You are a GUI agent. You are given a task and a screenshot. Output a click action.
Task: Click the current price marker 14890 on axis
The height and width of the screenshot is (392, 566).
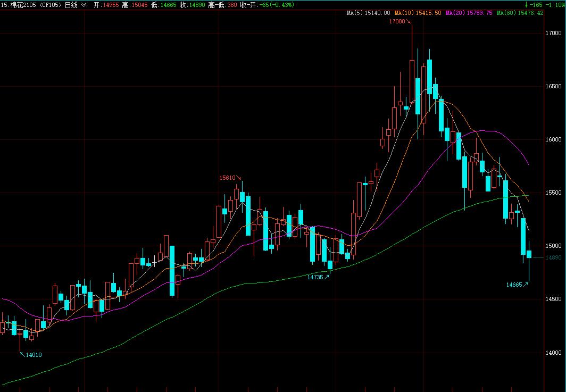tap(553, 258)
